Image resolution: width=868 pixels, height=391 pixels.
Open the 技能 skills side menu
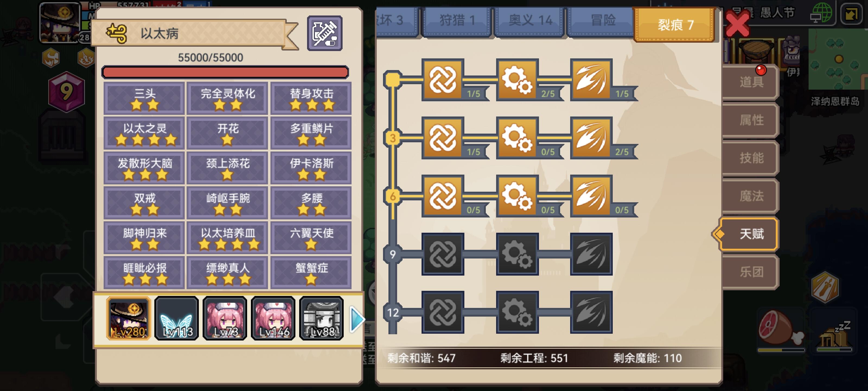click(x=751, y=157)
